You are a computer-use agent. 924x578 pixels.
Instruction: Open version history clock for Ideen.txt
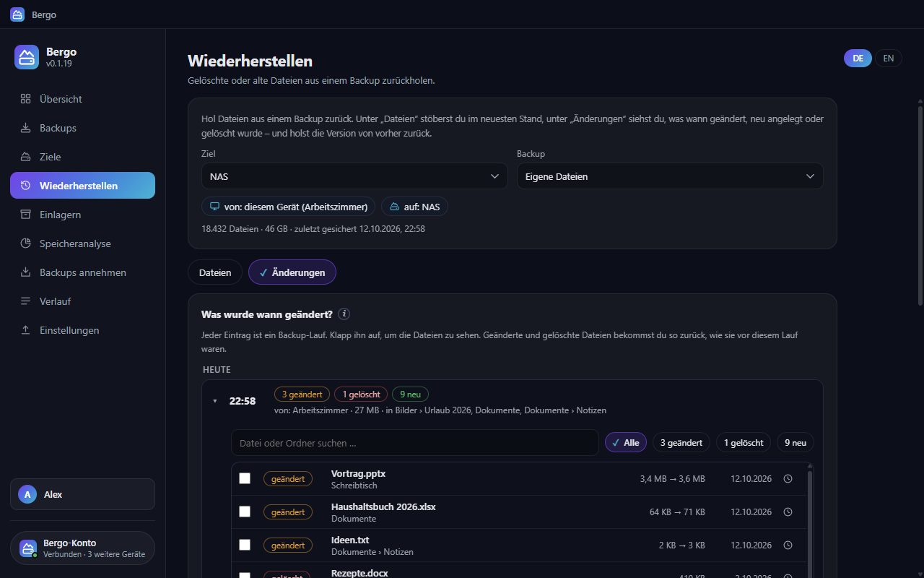[788, 545]
